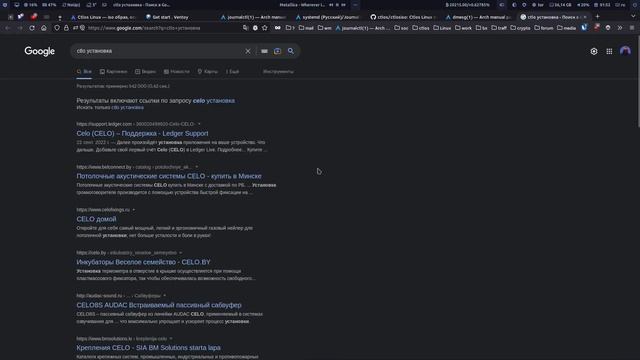Click the volume indicator in the system bar
Image resolution: width=640 pixels, height=360 pixels.
[x=583, y=5]
